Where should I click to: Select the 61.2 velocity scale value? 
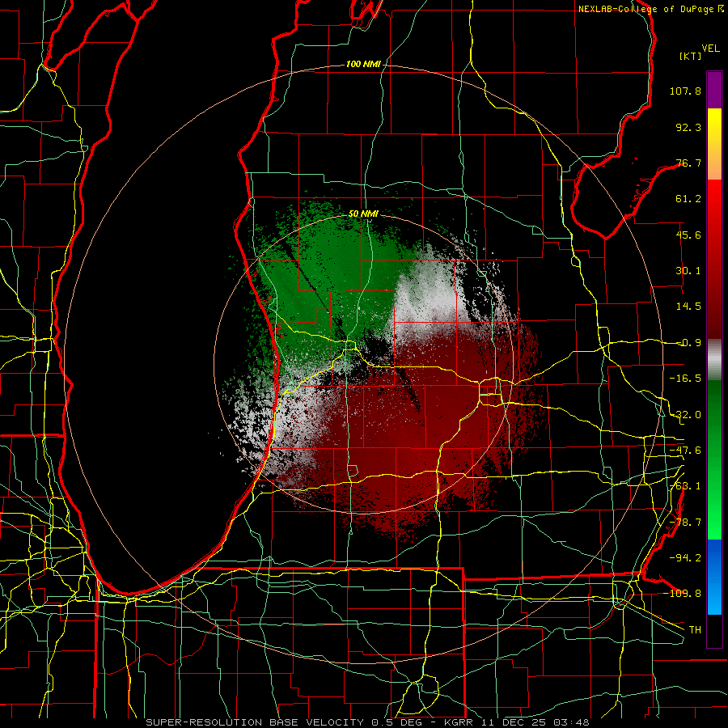(688, 199)
